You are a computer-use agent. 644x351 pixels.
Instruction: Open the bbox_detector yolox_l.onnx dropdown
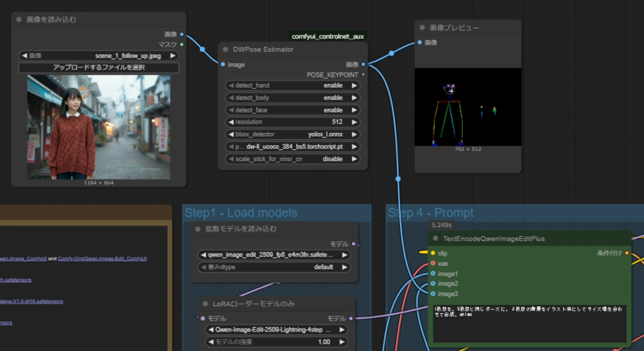[x=292, y=134]
